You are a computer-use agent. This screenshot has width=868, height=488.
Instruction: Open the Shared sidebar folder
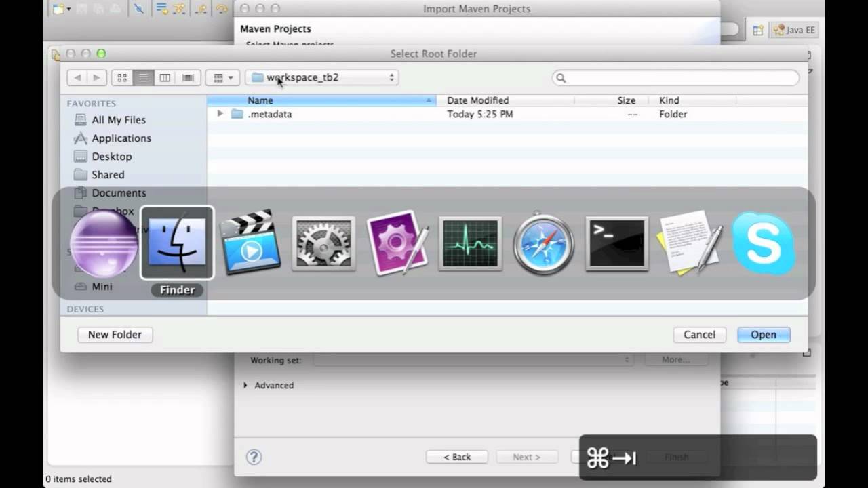[x=108, y=175]
